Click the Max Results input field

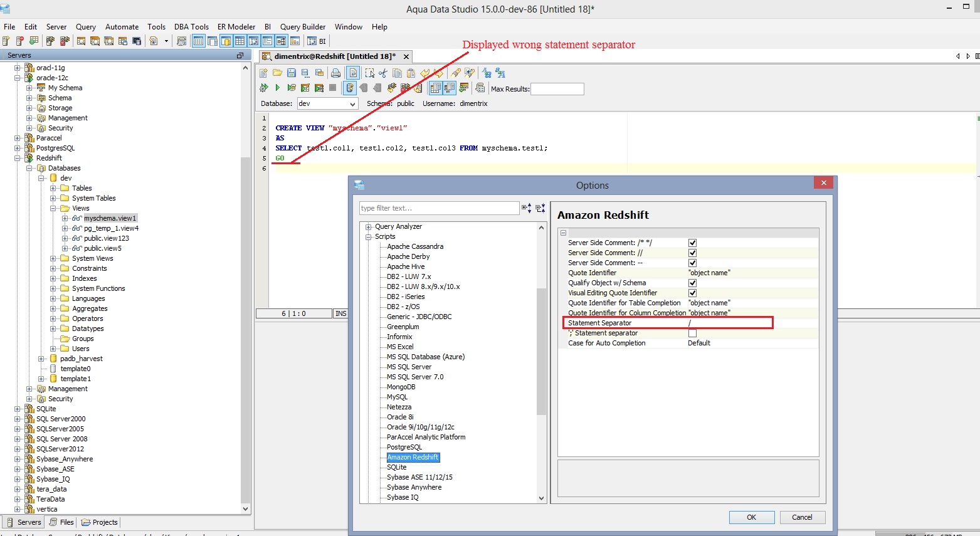click(x=557, y=89)
